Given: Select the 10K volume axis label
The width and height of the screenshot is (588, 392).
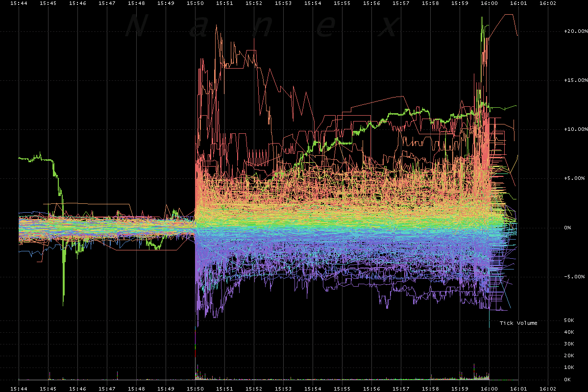Looking at the screenshot, I should [569, 367].
